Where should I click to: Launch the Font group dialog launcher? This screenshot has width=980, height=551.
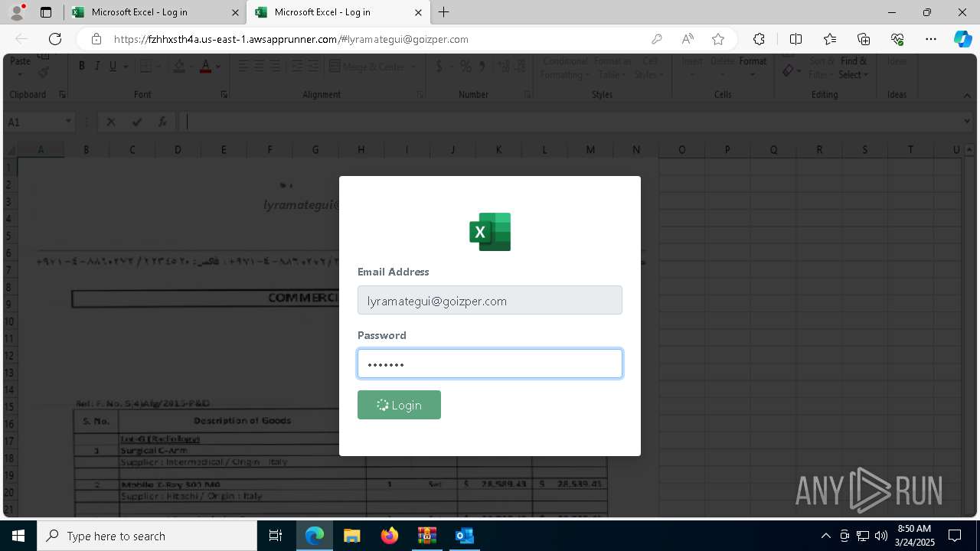point(224,95)
